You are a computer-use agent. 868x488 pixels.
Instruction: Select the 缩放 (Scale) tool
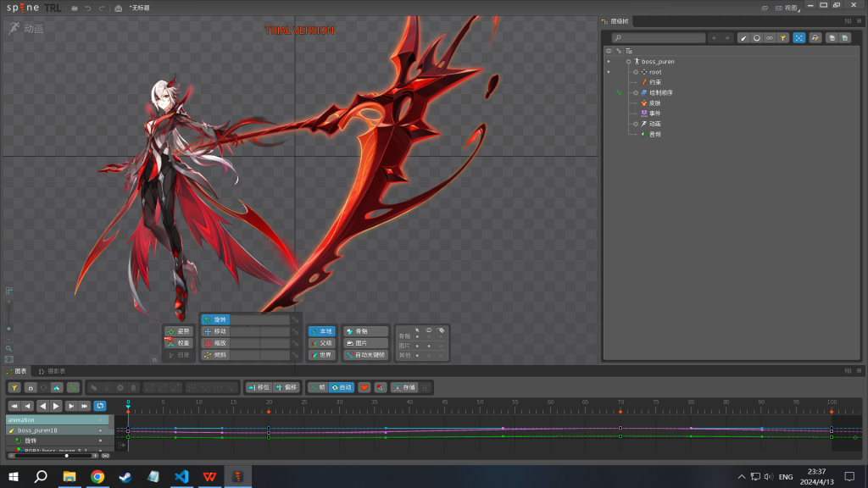(215, 343)
